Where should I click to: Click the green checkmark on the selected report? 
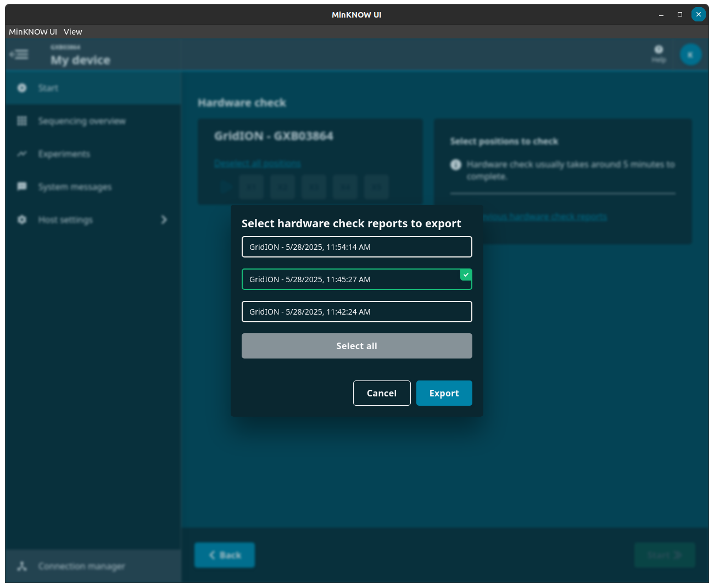tap(466, 275)
